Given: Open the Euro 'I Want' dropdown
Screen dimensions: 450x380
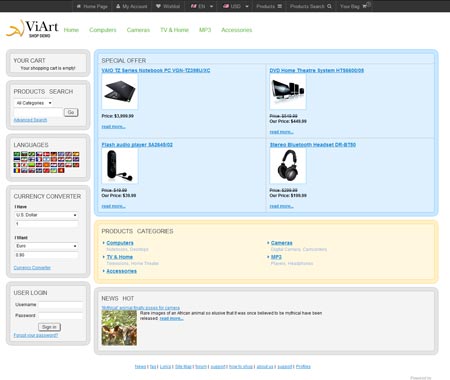Looking at the screenshot, I should [46, 246].
